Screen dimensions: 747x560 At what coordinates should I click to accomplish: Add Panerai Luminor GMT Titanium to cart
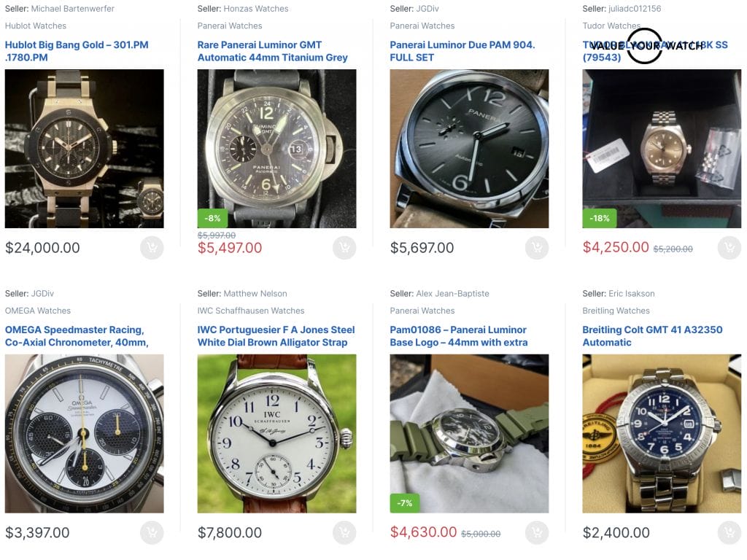coord(344,248)
